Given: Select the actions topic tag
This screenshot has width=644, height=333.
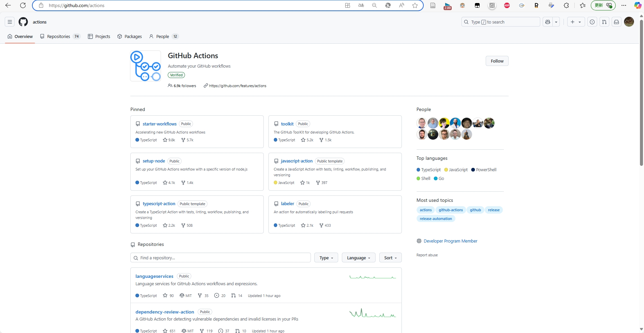Looking at the screenshot, I should [426, 210].
